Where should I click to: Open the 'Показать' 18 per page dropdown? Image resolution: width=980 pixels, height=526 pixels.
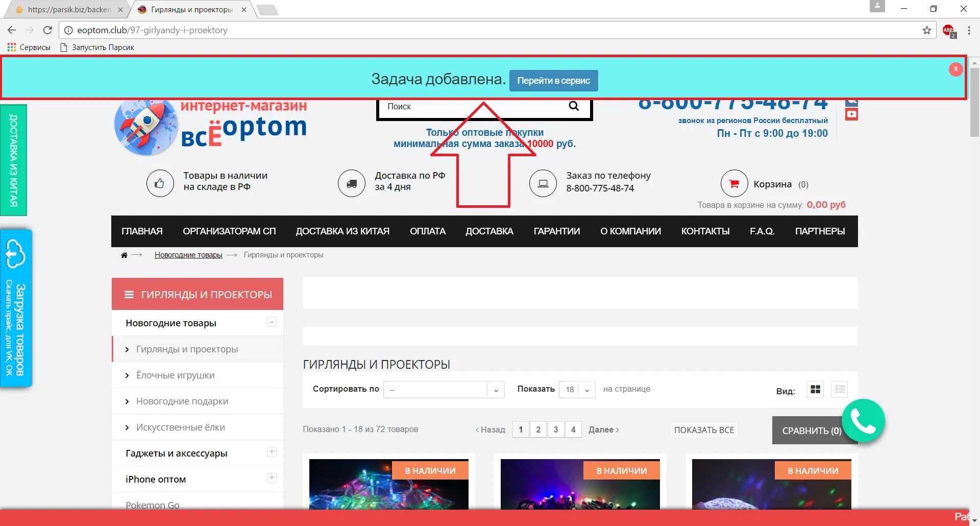click(x=577, y=390)
